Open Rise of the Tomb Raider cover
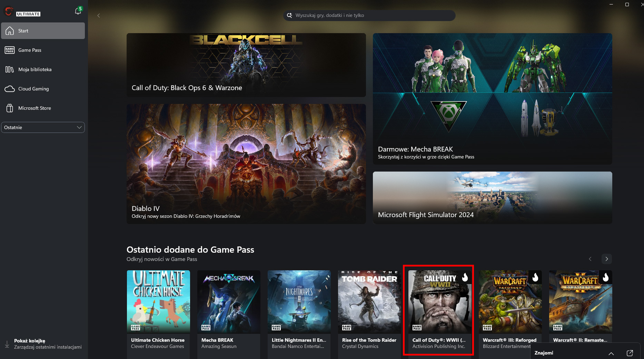The image size is (644, 359). point(369,302)
